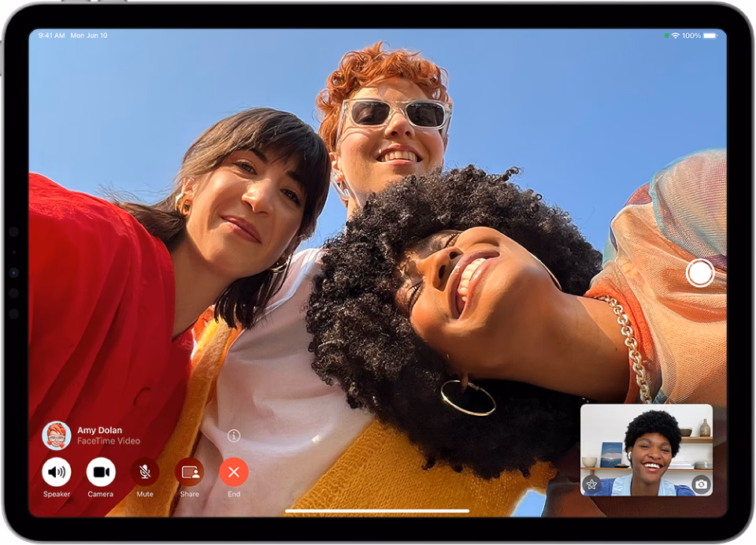Screen dimensions: 756x545
Task: Open call info with the (i) button
Action: click(233, 436)
